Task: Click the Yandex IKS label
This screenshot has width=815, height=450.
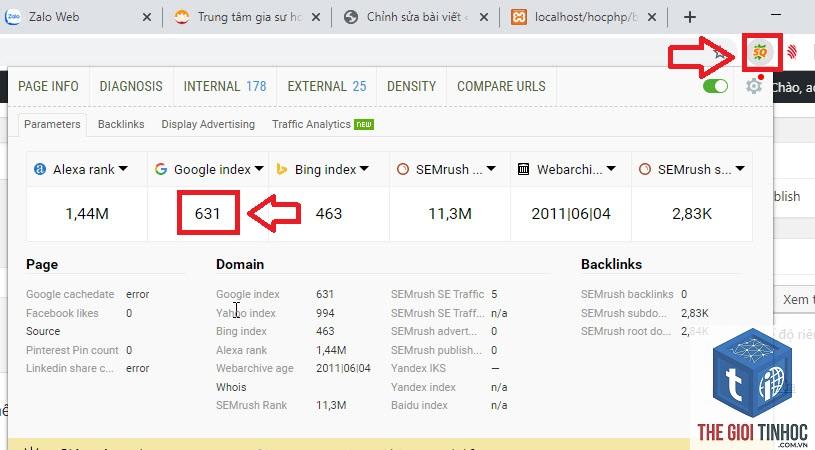Action: click(x=418, y=368)
